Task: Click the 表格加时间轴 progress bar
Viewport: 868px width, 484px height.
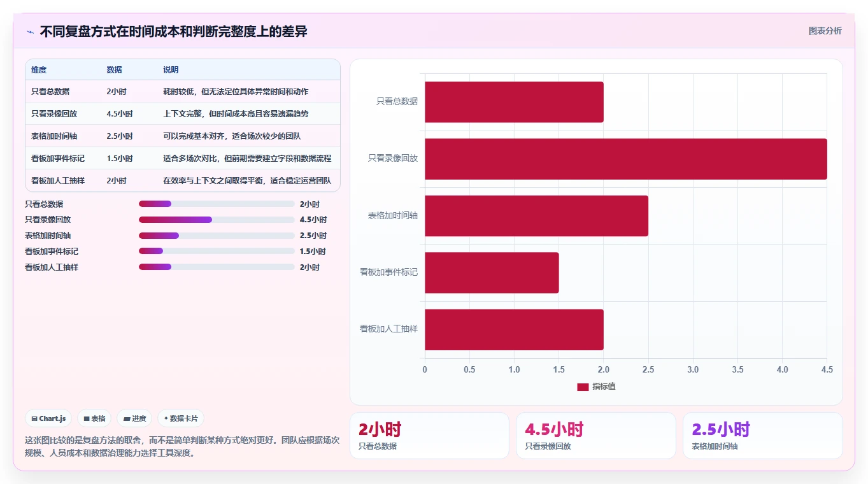Action: pos(217,236)
